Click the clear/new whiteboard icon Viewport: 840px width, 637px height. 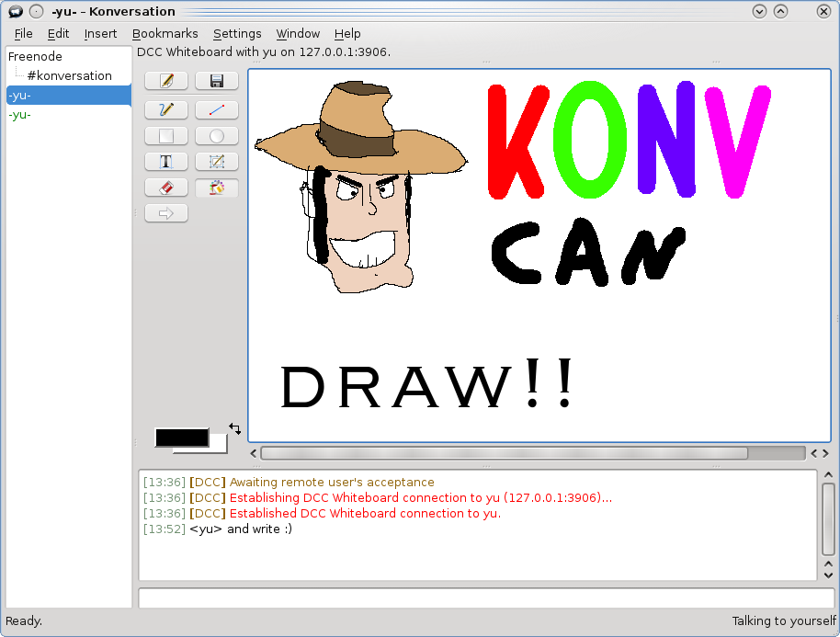tap(166, 81)
